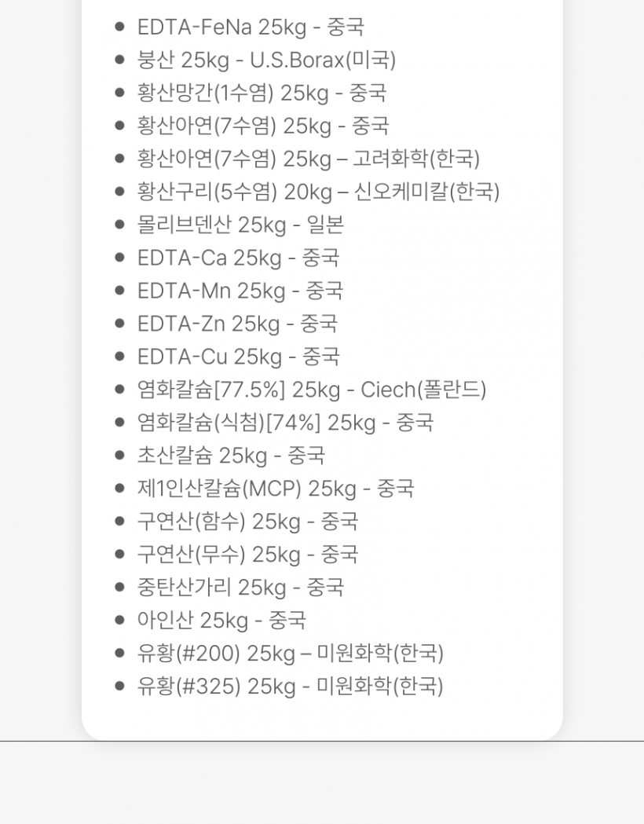
Task: Select the 붕산 25kg U.S.Borax entry
Action: tap(266, 60)
